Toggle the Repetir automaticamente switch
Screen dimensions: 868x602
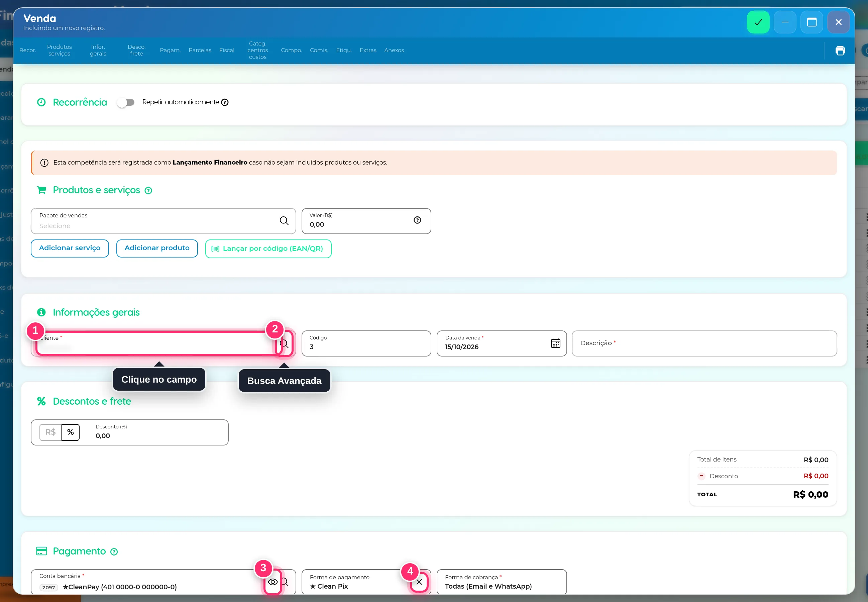[126, 102]
